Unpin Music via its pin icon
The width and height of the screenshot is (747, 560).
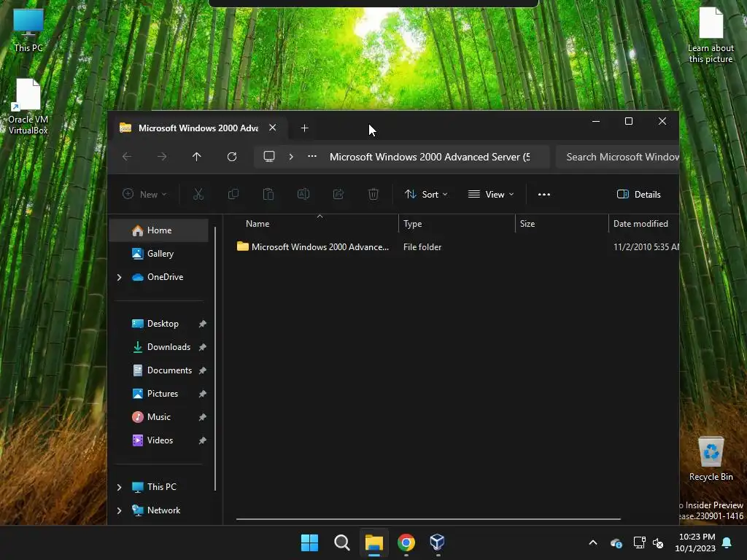pos(203,417)
